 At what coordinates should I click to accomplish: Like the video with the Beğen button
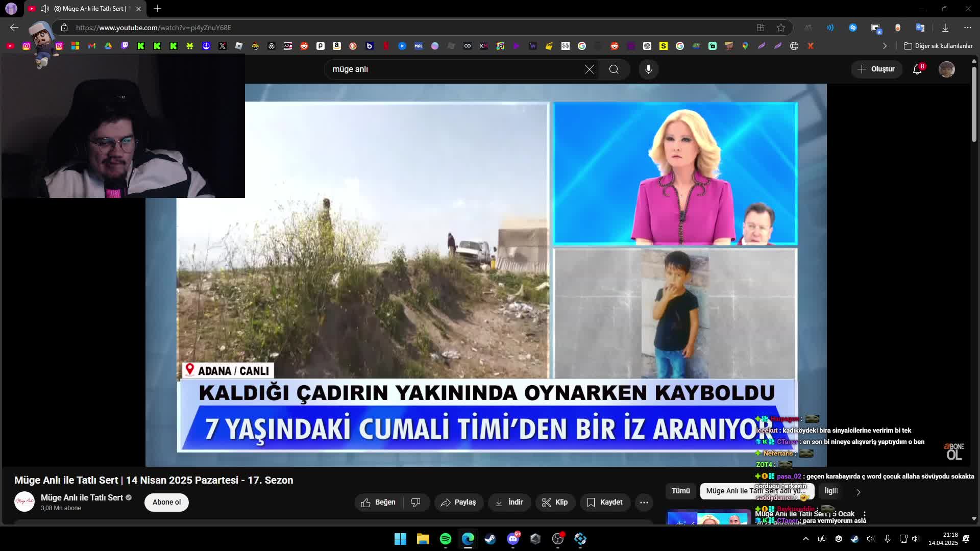tap(379, 503)
